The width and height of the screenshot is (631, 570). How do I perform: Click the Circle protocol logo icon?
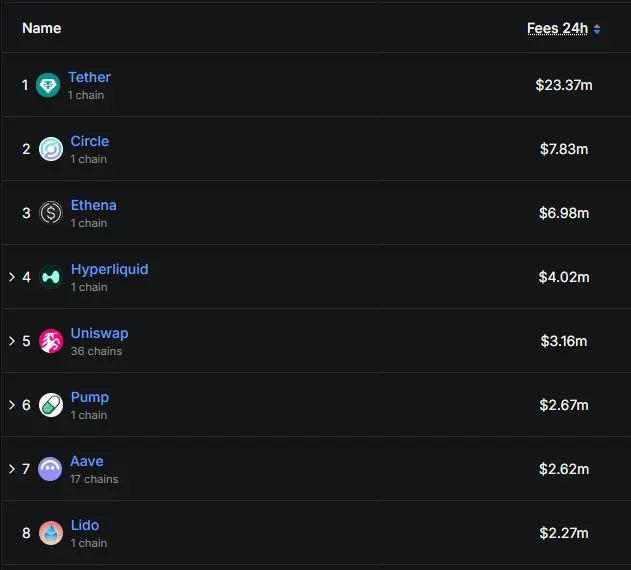[x=50, y=149]
